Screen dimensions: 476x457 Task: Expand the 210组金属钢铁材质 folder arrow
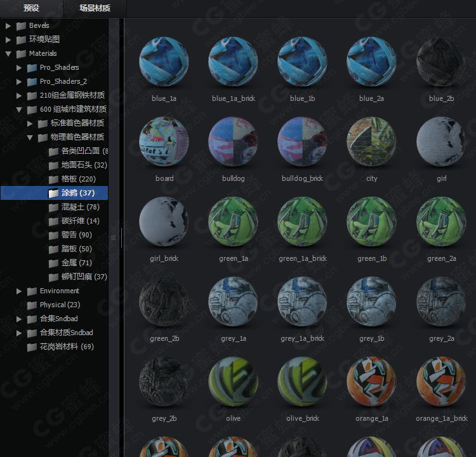[19, 96]
